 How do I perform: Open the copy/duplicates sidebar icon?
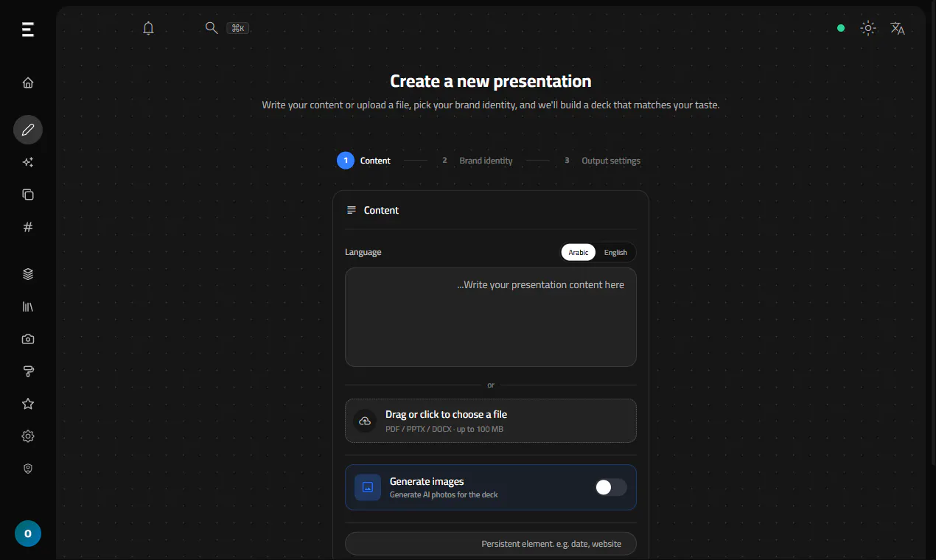pyautogui.click(x=28, y=195)
